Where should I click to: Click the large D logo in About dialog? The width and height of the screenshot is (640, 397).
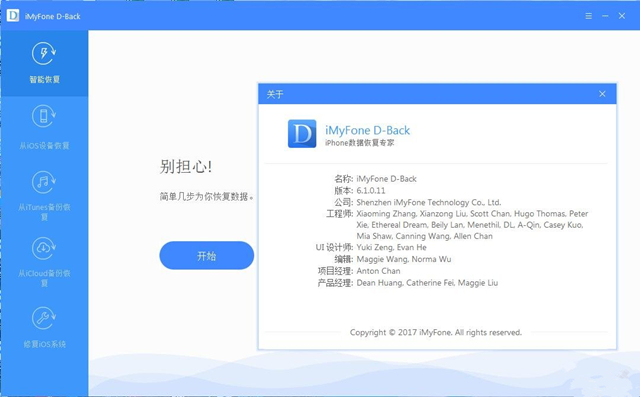(x=302, y=133)
